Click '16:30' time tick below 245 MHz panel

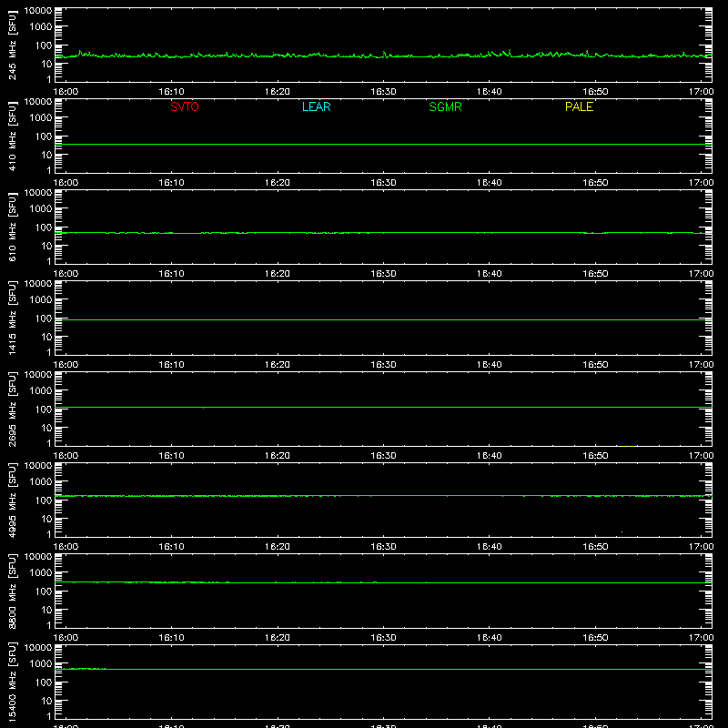pos(383,92)
